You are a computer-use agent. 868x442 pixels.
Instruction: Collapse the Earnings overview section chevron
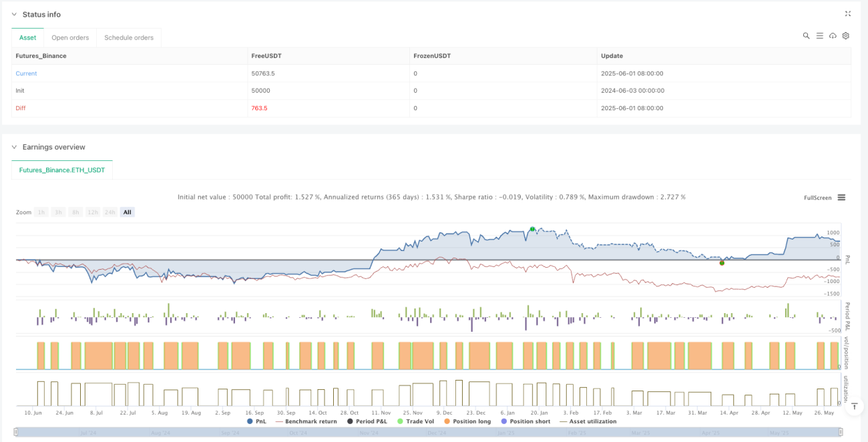[15, 147]
